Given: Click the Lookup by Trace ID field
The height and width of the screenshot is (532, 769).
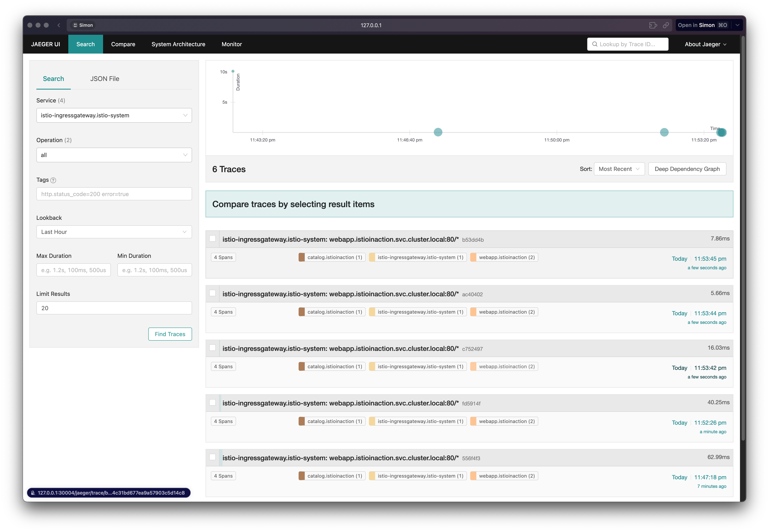Looking at the screenshot, I should 628,44.
